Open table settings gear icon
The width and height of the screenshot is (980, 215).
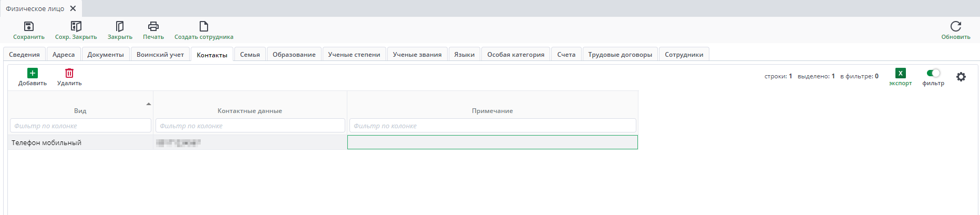(x=961, y=77)
